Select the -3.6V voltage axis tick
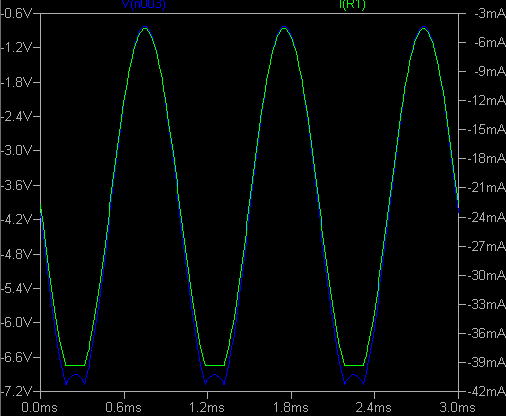The image size is (506, 416). click(x=16, y=185)
